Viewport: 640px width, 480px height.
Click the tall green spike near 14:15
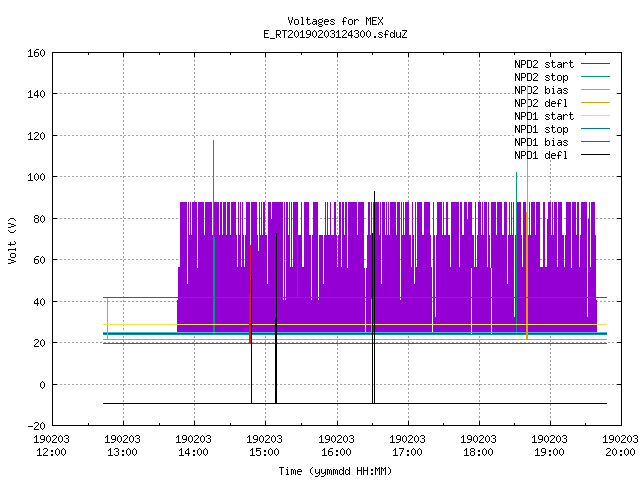coord(213,237)
